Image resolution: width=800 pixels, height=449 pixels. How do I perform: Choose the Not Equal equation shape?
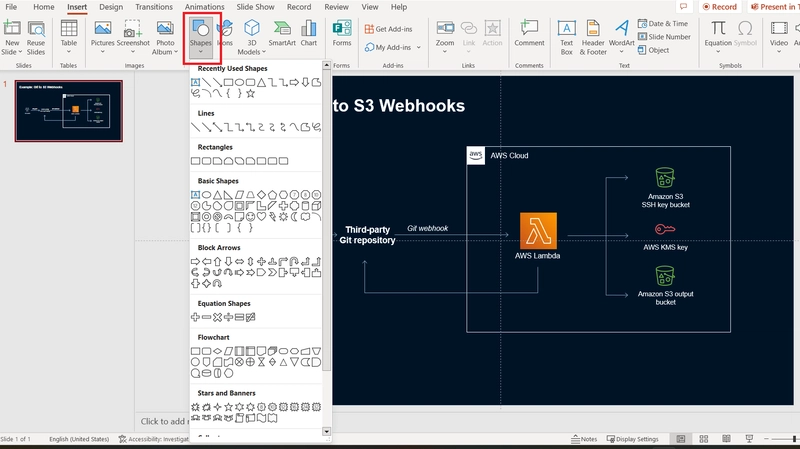tap(251, 317)
